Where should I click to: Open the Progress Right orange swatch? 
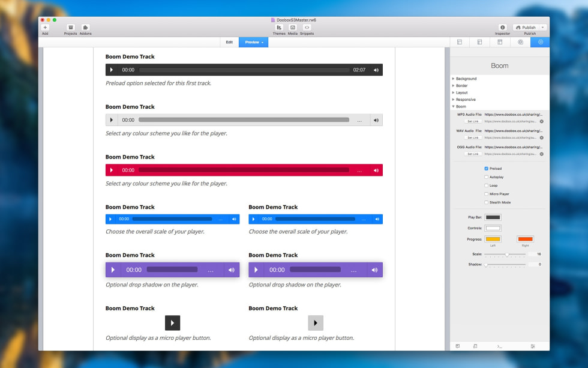click(525, 240)
